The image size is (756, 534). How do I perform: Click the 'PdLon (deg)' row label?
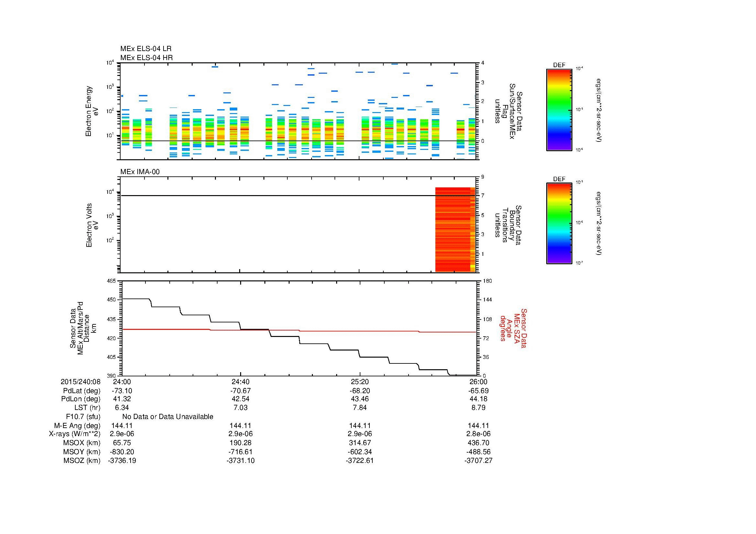pyautogui.click(x=81, y=399)
